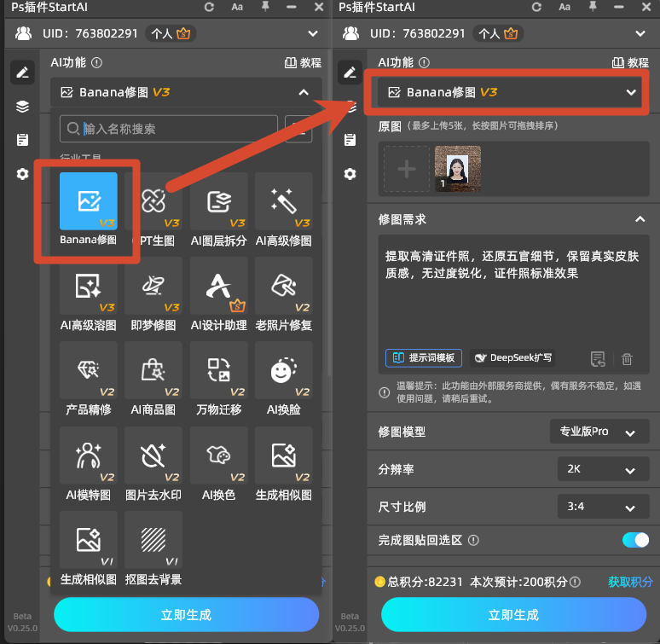Open settings gear in right panel sidebar

click(350, 174)
